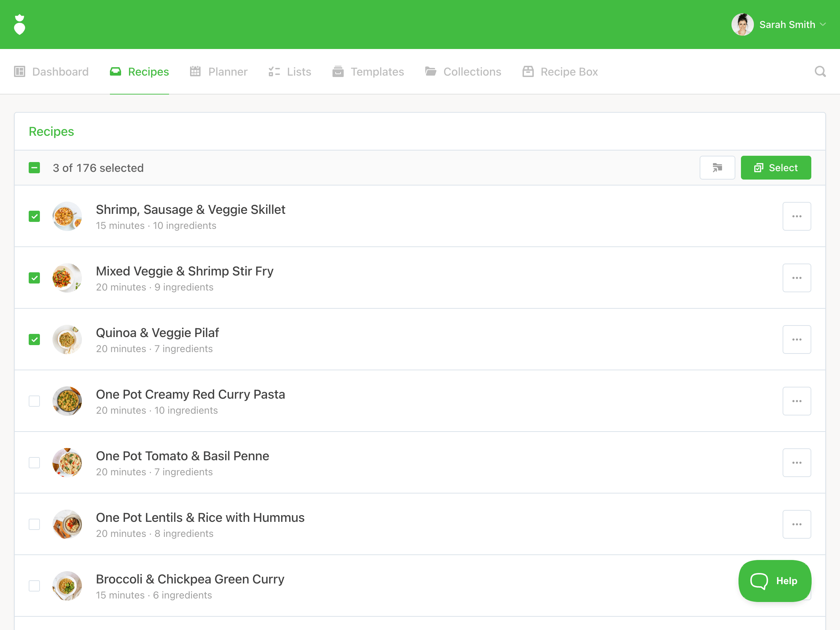Click the Lists checklist icon
The image size is (840, 630).
[274, 71]
